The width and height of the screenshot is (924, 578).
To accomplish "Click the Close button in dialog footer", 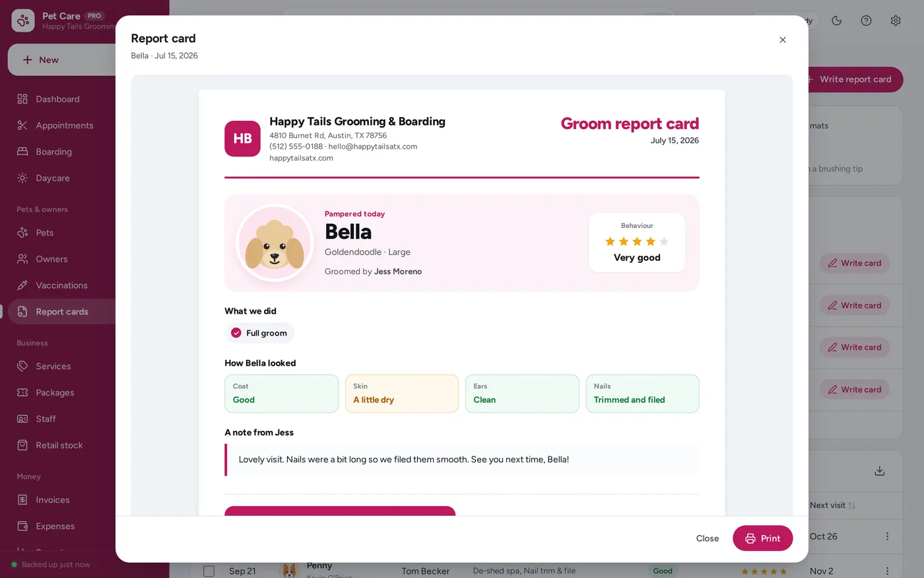I will click(708, 538).
